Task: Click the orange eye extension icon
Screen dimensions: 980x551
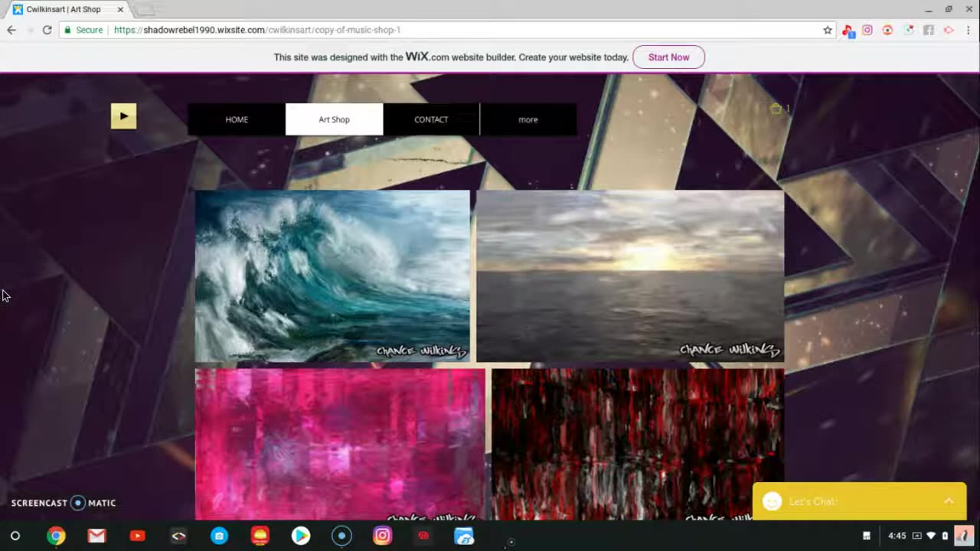Action: 887,30
